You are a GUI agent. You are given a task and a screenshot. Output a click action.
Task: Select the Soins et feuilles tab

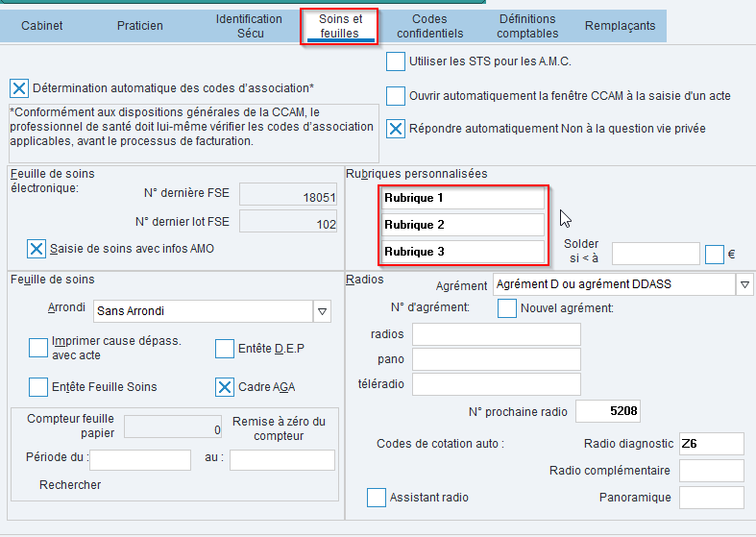pyautogui.click(x=339, y=26)
